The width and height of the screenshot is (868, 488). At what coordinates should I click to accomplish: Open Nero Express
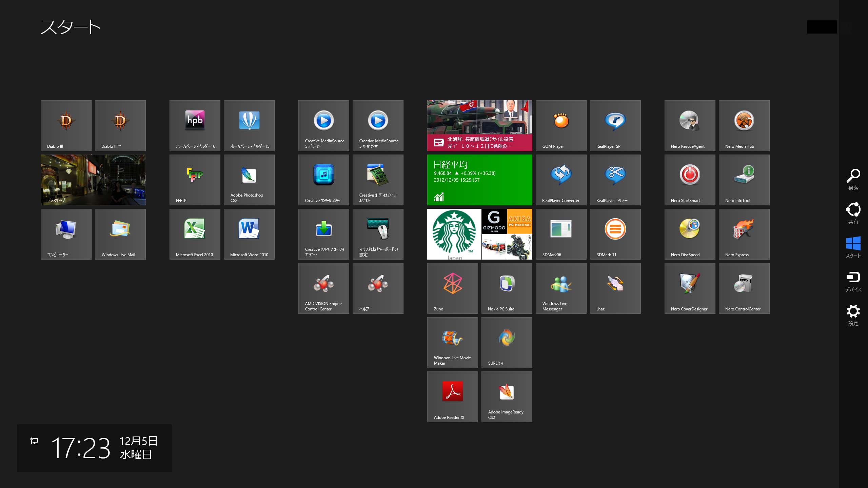point(744,234)
